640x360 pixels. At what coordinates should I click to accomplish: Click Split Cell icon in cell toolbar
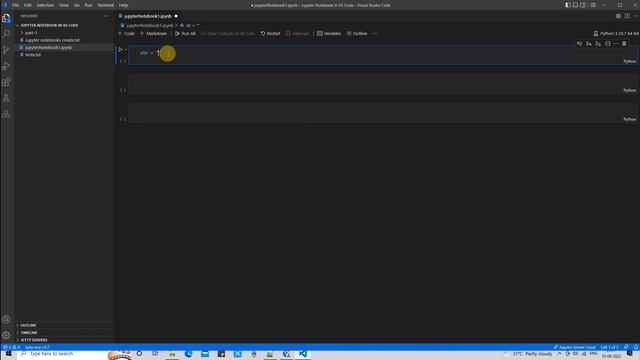pyautogui.click(x=608, y=44)
